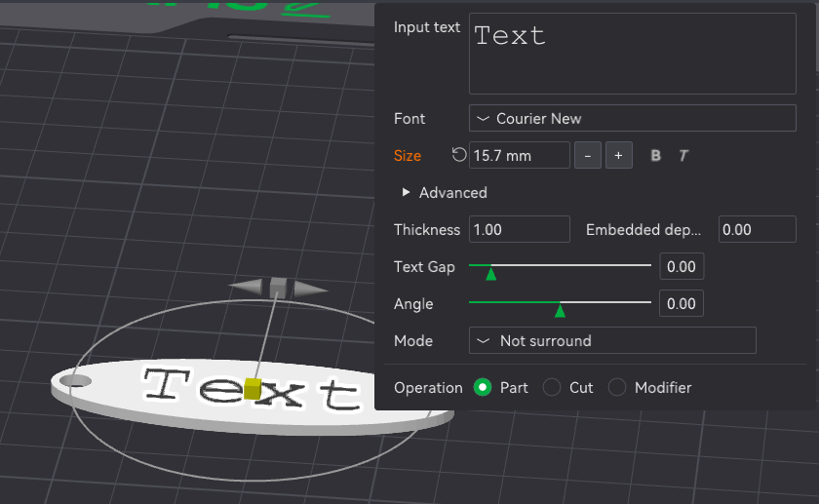Click the Size field showing 15.7 mm
This screenshot has width=819, height=504.
point(519,156)
